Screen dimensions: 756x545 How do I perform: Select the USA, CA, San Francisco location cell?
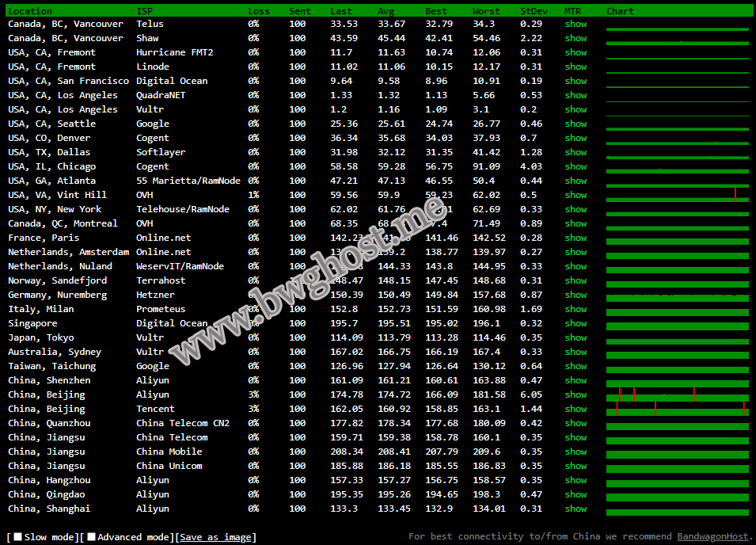point(68,81)
